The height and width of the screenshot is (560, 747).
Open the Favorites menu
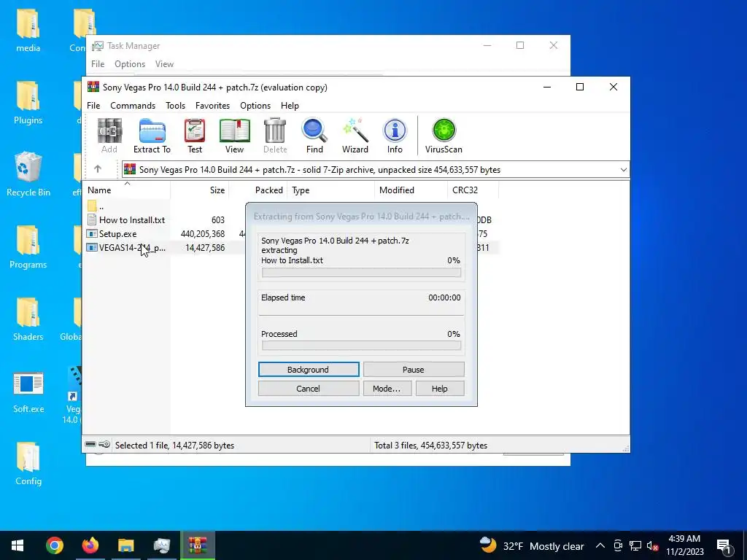point(212,105)
